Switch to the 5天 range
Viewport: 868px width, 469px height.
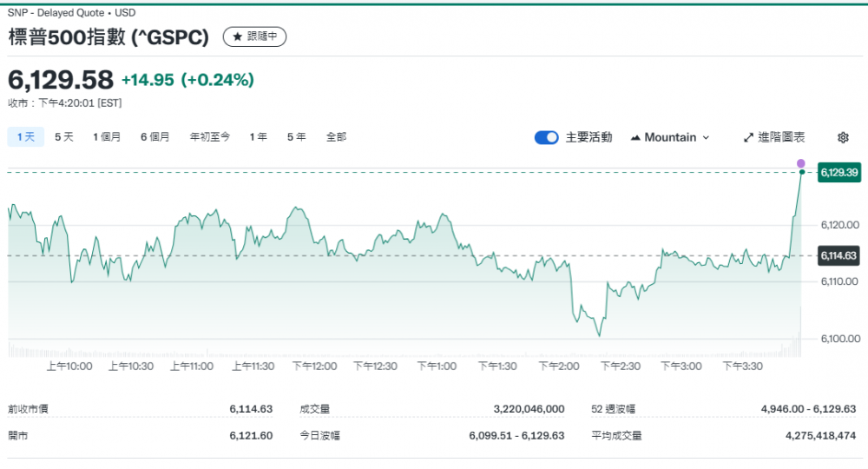(64, 136)
